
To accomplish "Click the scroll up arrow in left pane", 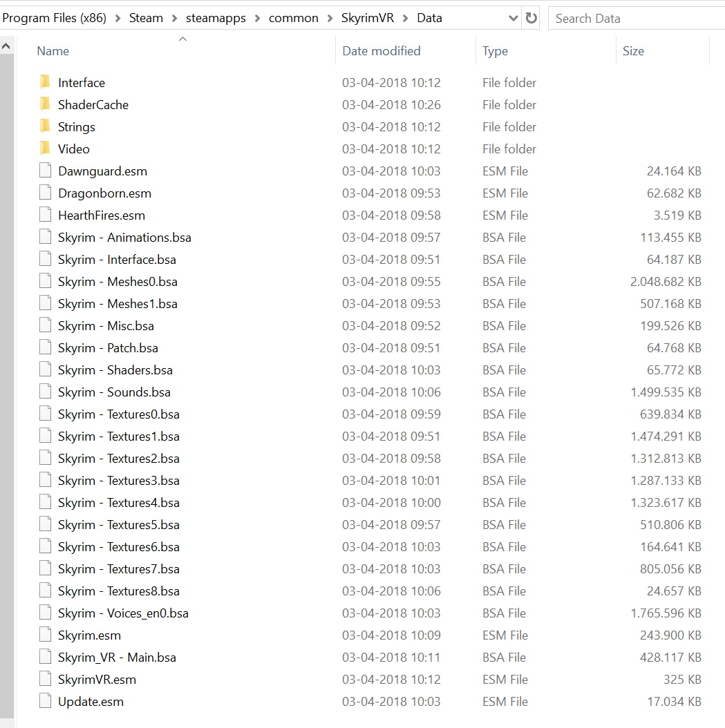I will pos(6,46).
